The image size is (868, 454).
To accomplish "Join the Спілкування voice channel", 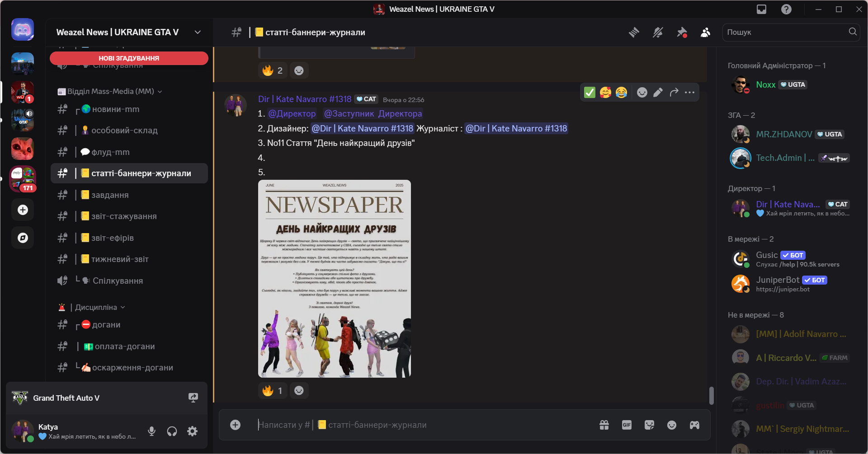I will coord(129,281).
